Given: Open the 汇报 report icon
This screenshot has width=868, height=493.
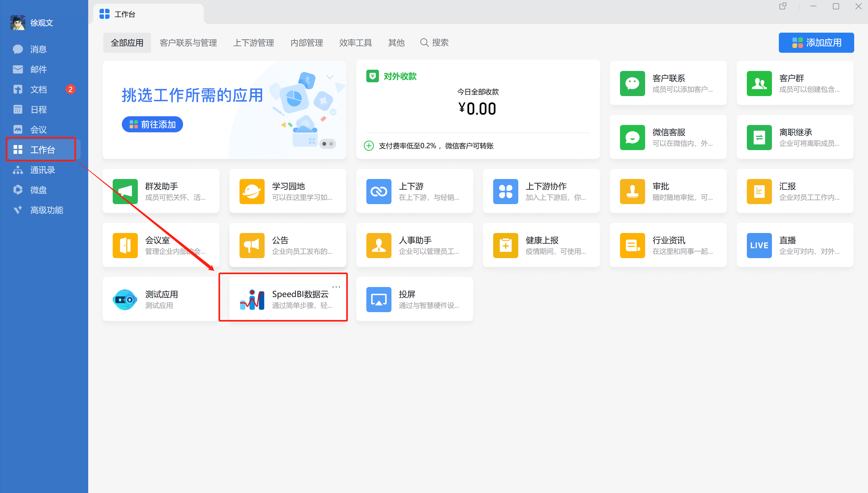Looking at the screenshot, I should point(759,192).
